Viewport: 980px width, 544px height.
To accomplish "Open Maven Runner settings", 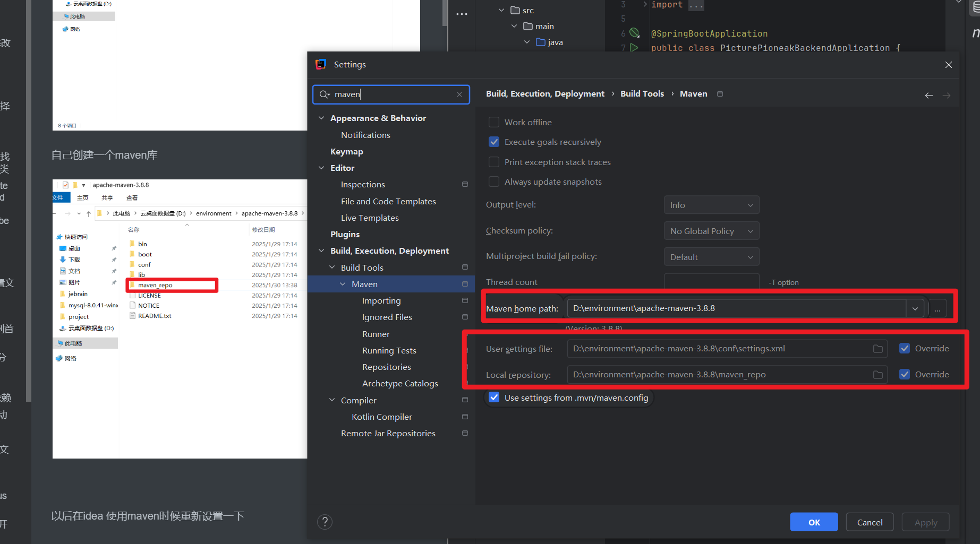I will [376, 334].
